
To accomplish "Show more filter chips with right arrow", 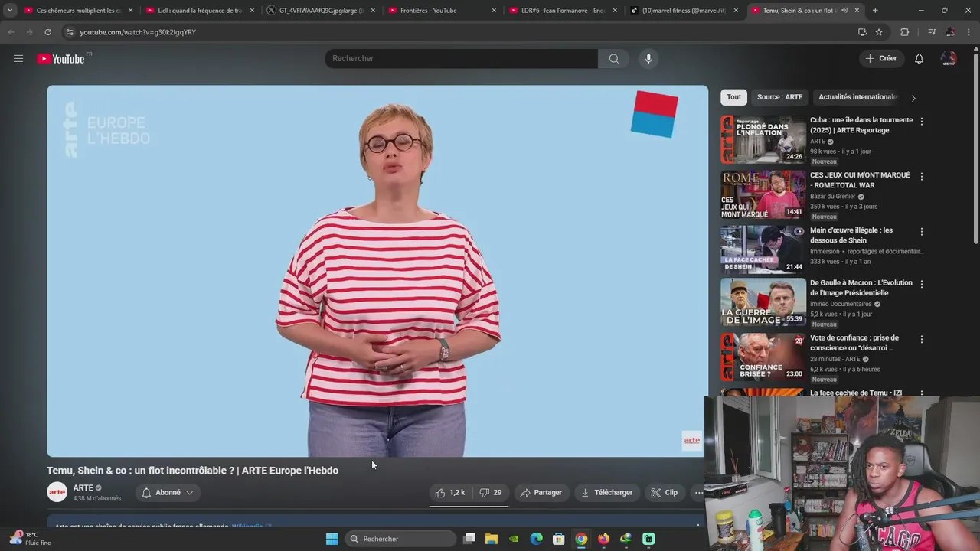I will point(913,98).
